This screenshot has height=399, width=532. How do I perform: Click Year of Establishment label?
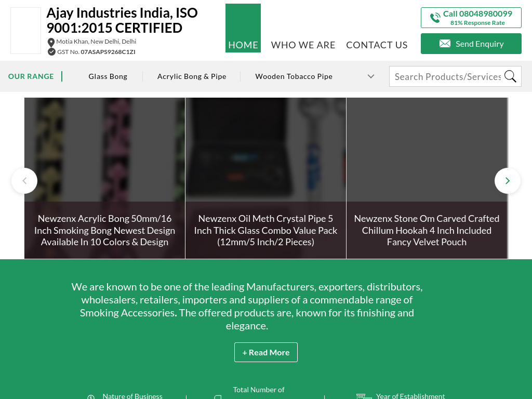[x=410, y=396]
